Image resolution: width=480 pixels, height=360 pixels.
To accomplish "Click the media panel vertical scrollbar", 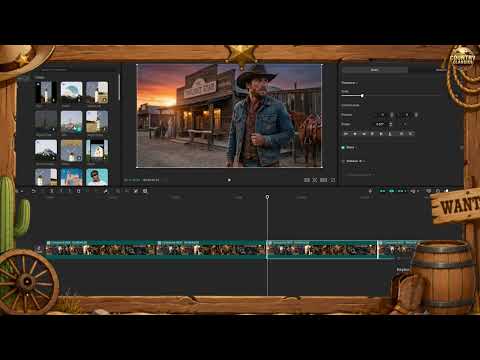I will [x=119, y=87].
